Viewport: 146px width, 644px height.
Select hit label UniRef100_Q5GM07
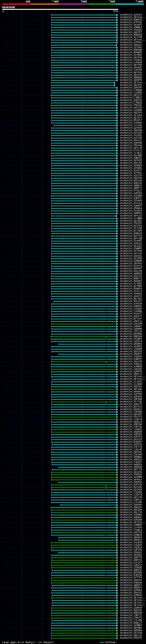[131, 354]
